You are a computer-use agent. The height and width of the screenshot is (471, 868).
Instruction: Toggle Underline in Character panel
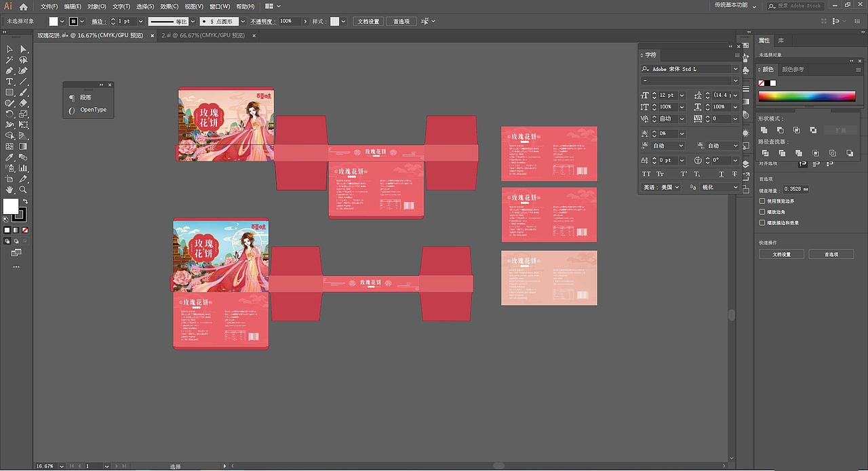tap(722, 174)
